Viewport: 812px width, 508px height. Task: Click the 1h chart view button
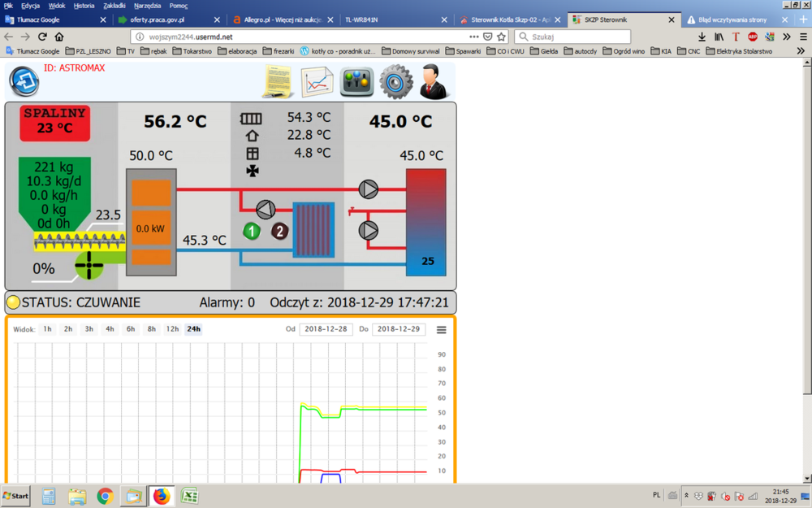(x=48, y=329)
